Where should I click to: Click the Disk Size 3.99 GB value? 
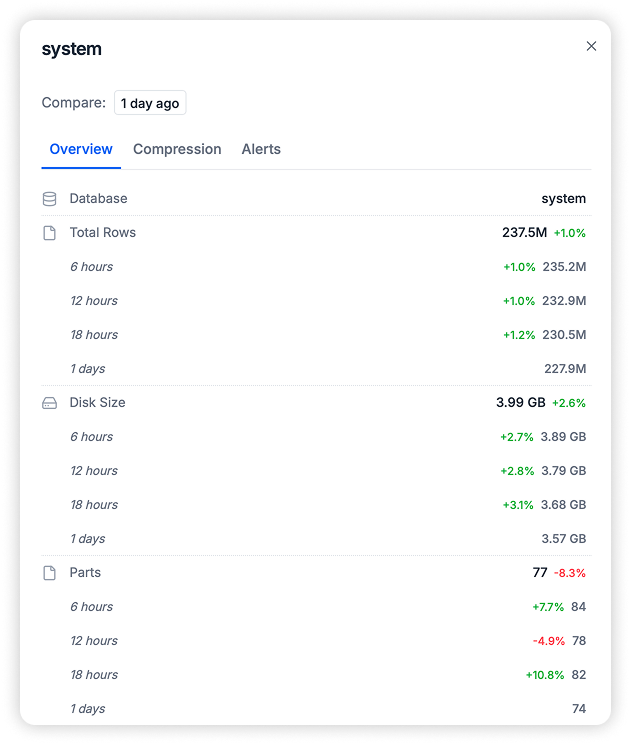(x=521, y=403)
